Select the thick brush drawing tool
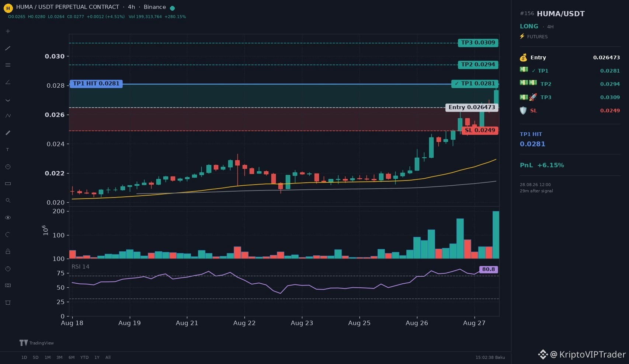This screenshot has width=629, height=364. point(8,133)
